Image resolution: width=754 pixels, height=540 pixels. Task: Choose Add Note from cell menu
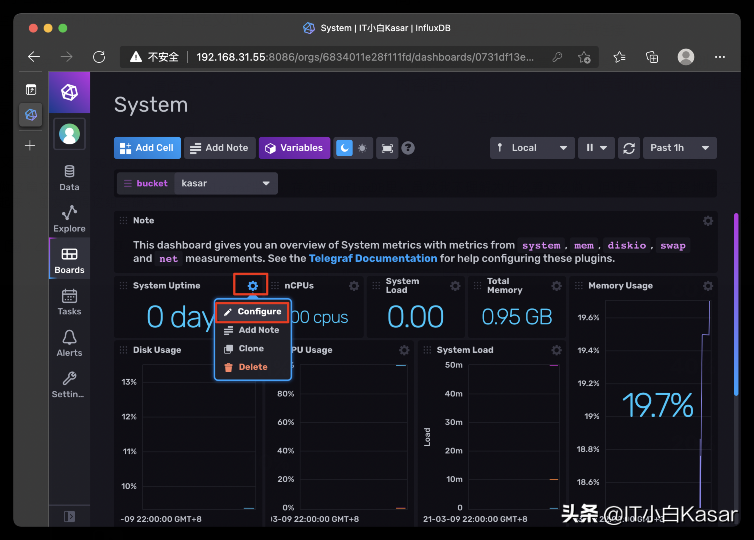pos(252,330)
